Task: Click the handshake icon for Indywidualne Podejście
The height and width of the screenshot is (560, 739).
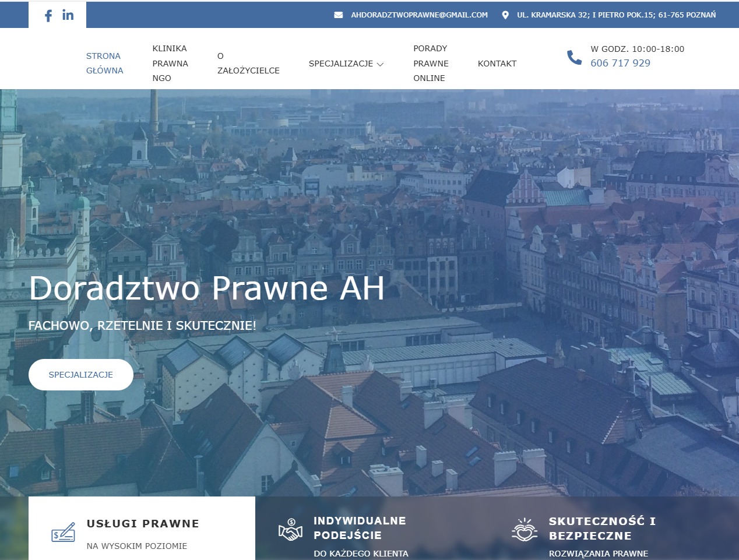Action: coord(290,529)
